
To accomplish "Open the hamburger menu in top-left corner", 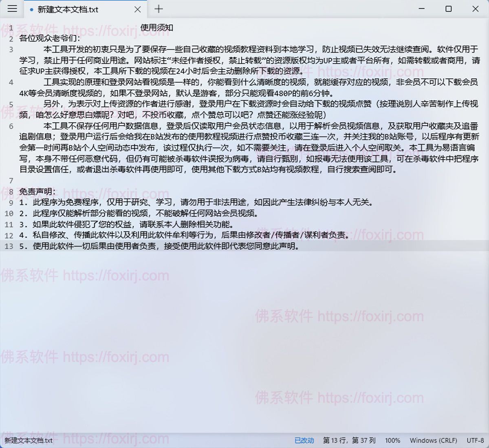I will pyautogui.click(x=12, y=9).
